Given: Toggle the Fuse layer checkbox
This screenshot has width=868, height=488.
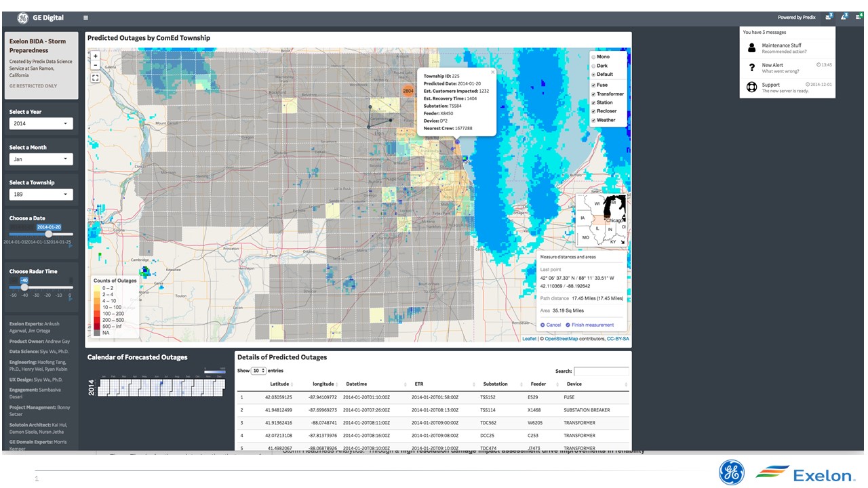Looking at the screenshot, I should (x=593, y=85).
